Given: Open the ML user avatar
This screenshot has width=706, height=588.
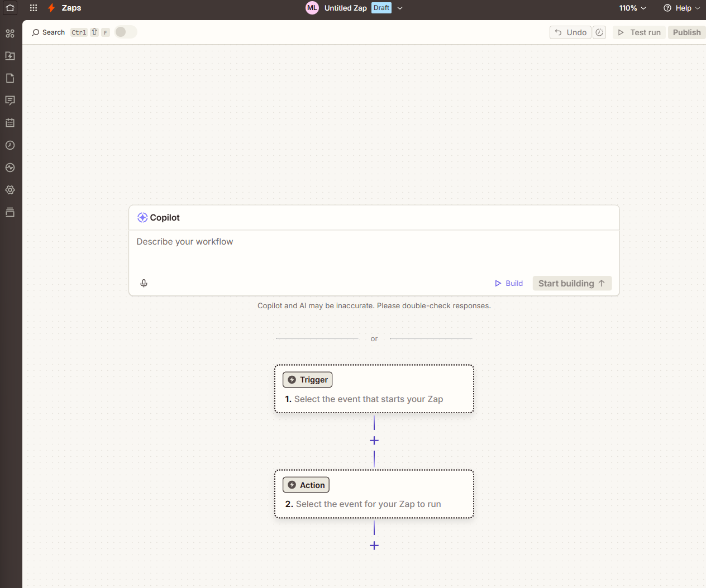Looking at the screenshot, I should tap(312, 8).
